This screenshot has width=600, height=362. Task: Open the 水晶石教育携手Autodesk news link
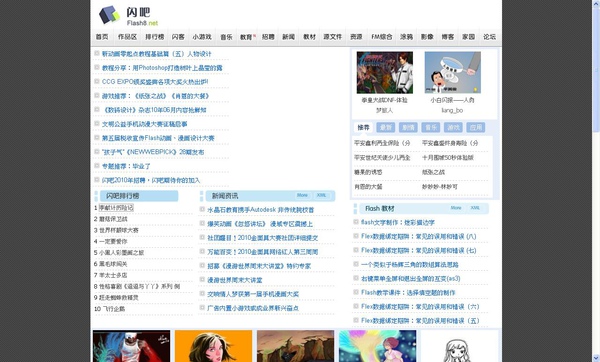[x=261, y=210]
